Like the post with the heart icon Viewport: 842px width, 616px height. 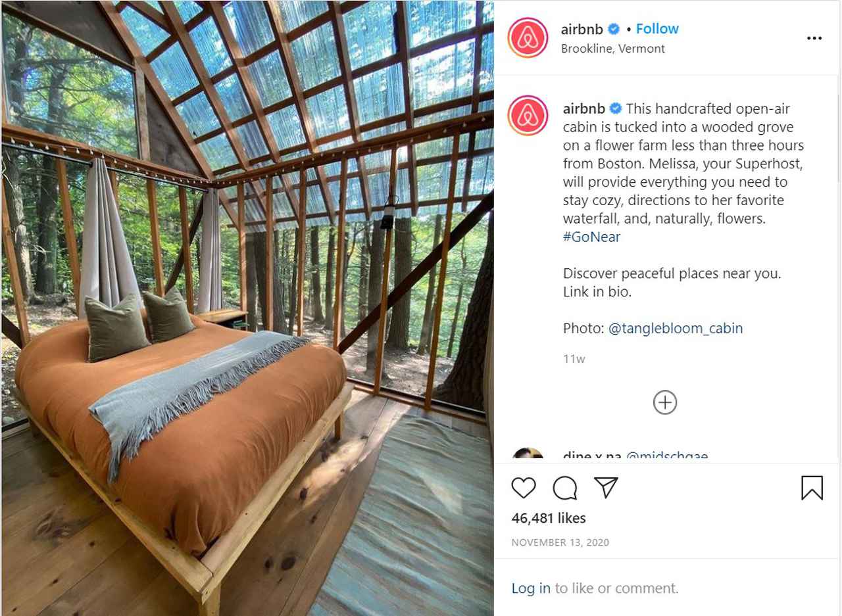click(524, 488)
